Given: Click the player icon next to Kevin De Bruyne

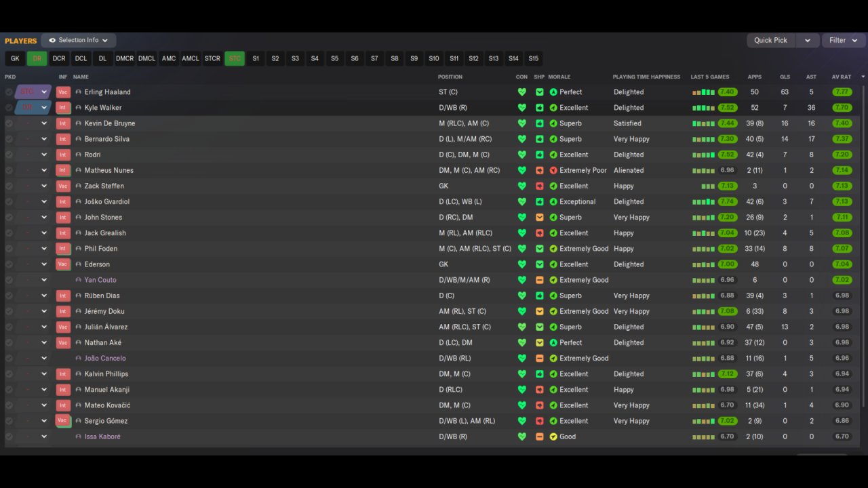Looking at the screenshot, I should coord(79,123).
